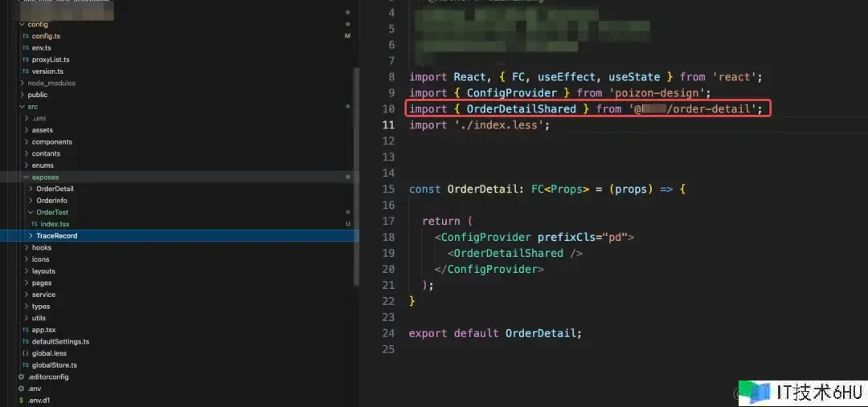Click line number 15 in the gutter
Viewport: 868px width, 407px height.
[389, 189]
